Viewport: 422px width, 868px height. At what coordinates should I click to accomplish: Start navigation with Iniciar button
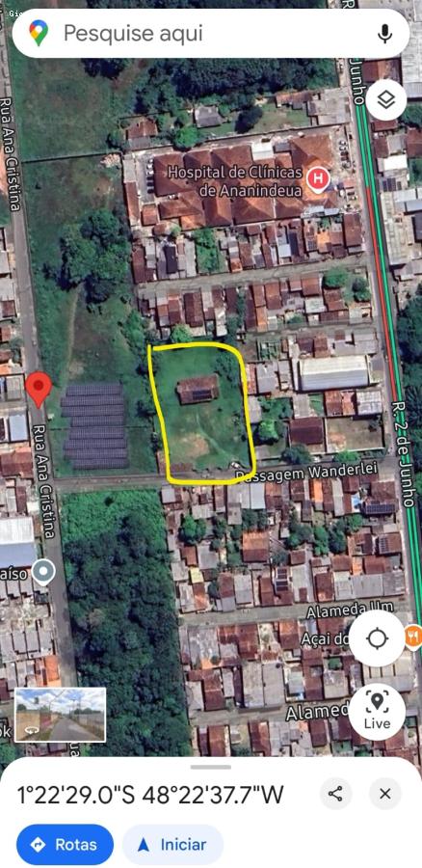pyautogui.click(x=172, y=844)
